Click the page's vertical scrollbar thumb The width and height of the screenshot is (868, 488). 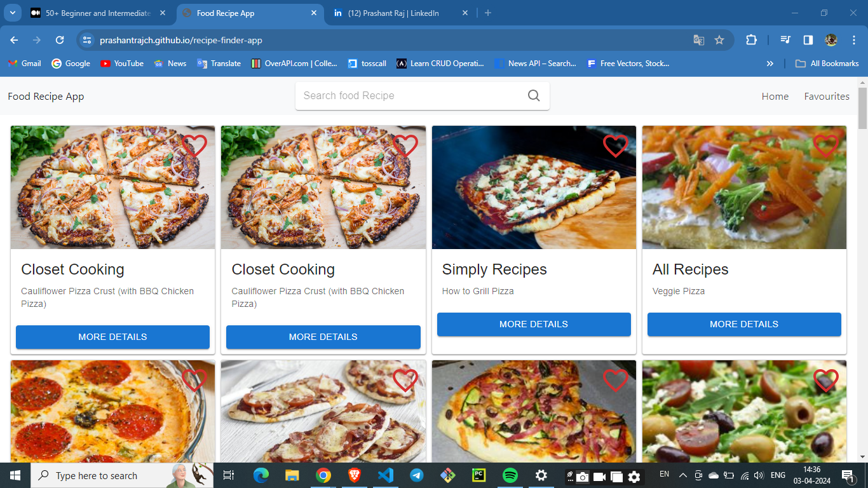(862, 108)
